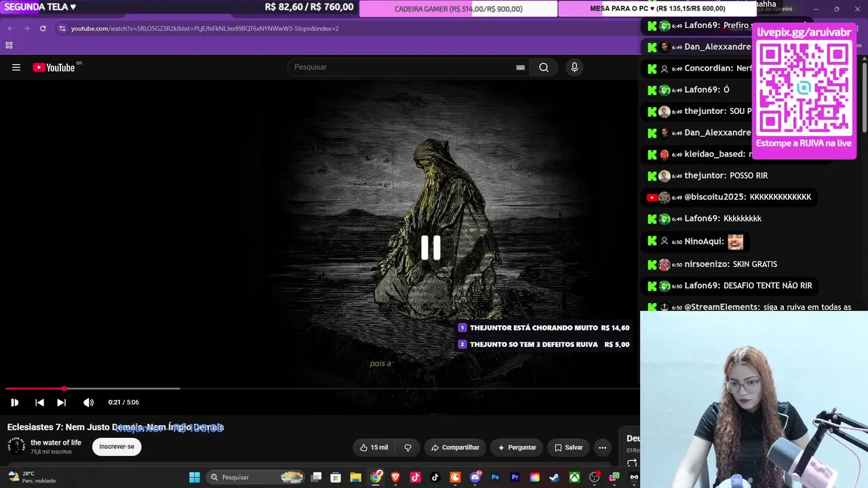Save the video with the Salvar button
The height and width of the screenshot is (488, 868).
point(568,447)
